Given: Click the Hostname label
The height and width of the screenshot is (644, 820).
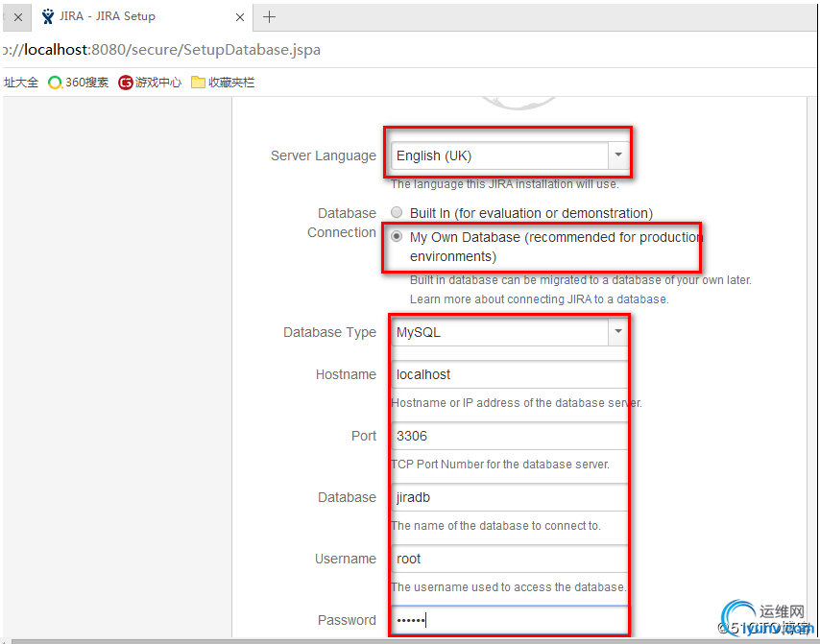Looking at the screenshot, I should pyautogui.click(x=346, y=374).
